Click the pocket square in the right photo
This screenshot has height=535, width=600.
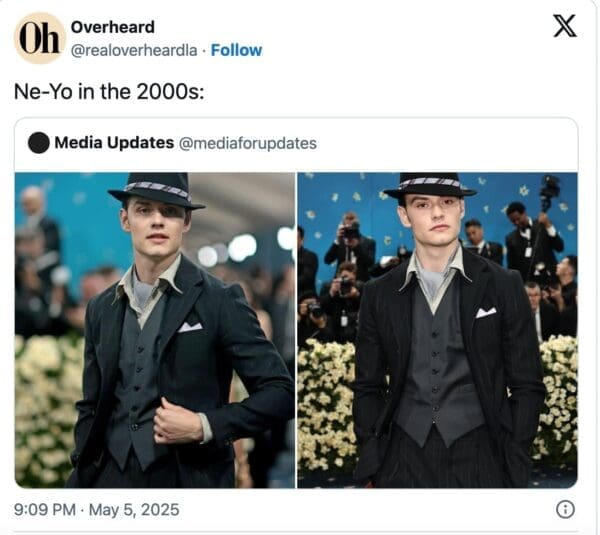click(x=486, y=312)
